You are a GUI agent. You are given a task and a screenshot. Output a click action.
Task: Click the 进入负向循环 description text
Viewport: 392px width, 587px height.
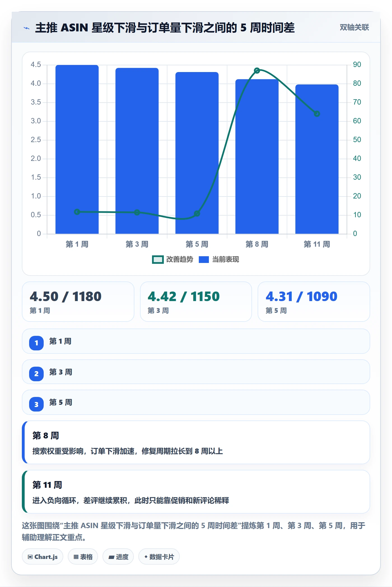click(131, 500)
